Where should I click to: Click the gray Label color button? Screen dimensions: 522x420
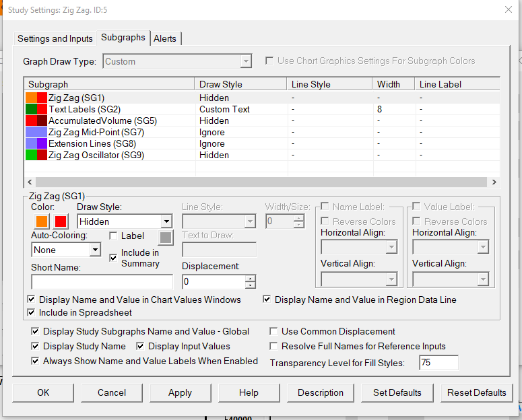pyautogui.click(x=166, y=237)
